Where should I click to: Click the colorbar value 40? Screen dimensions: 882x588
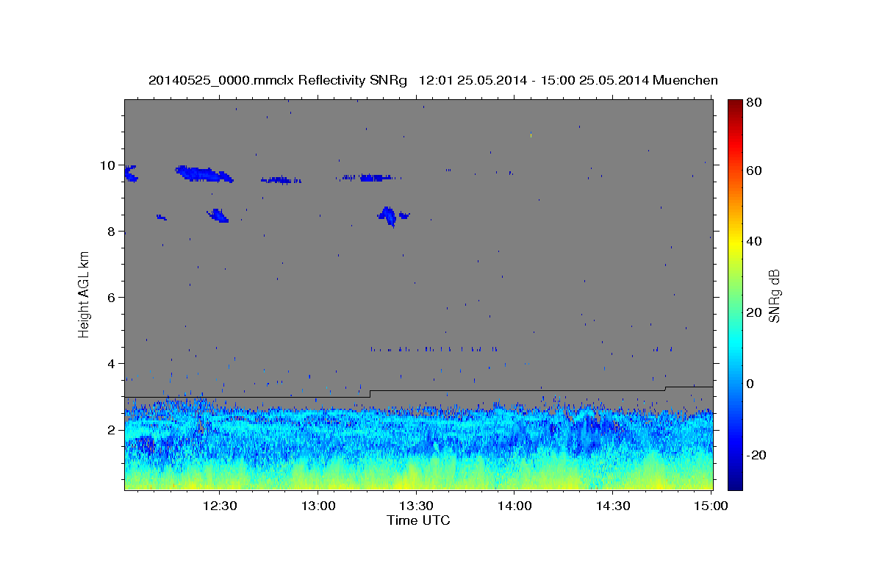(756, 242)
